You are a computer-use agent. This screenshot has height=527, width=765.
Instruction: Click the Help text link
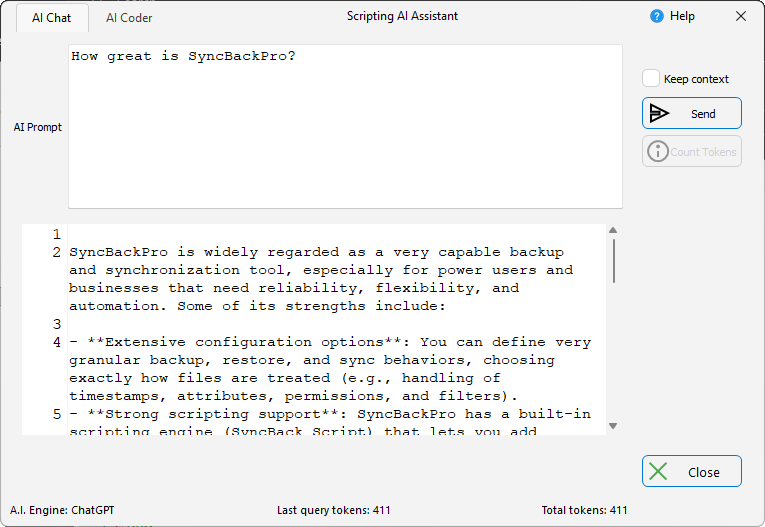[682, 16]
